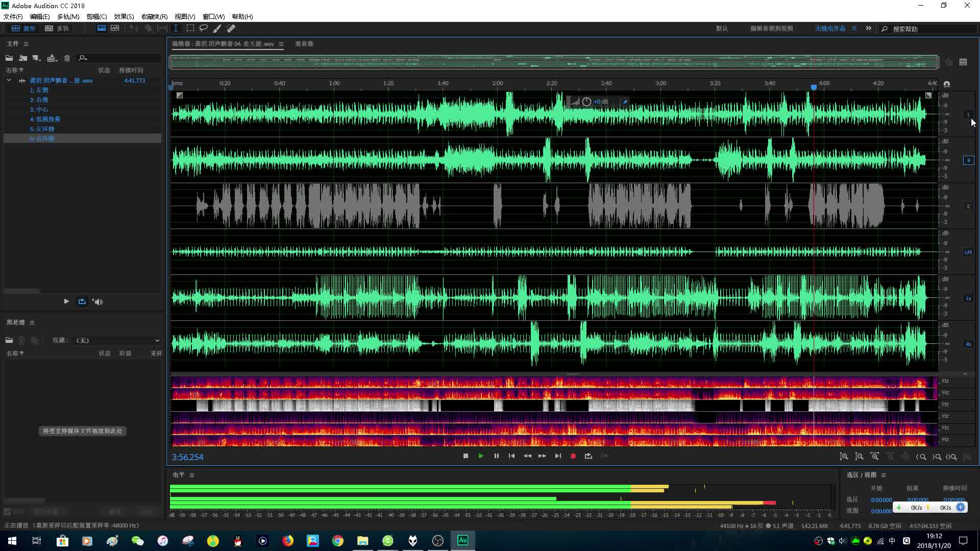Image resolution: width=980 pixels, height=551 pixels.
Task: Adjust the +0 dB HUD volume knob
Action: 586,102
